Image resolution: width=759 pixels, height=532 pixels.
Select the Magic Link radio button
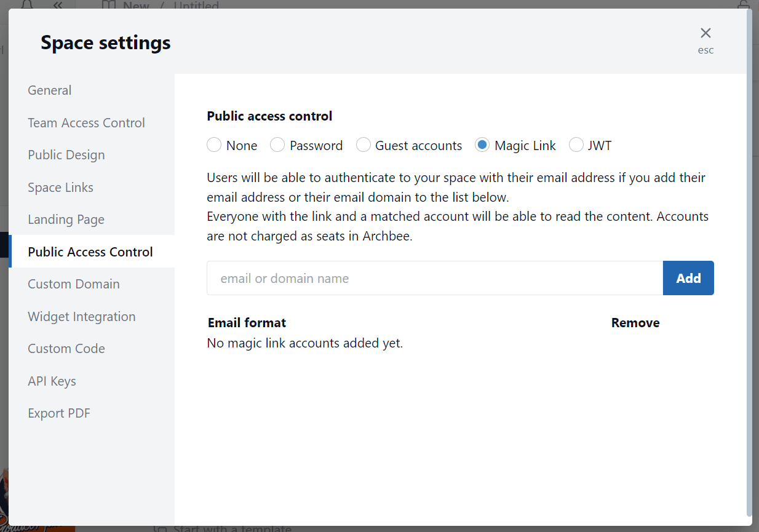482,145
